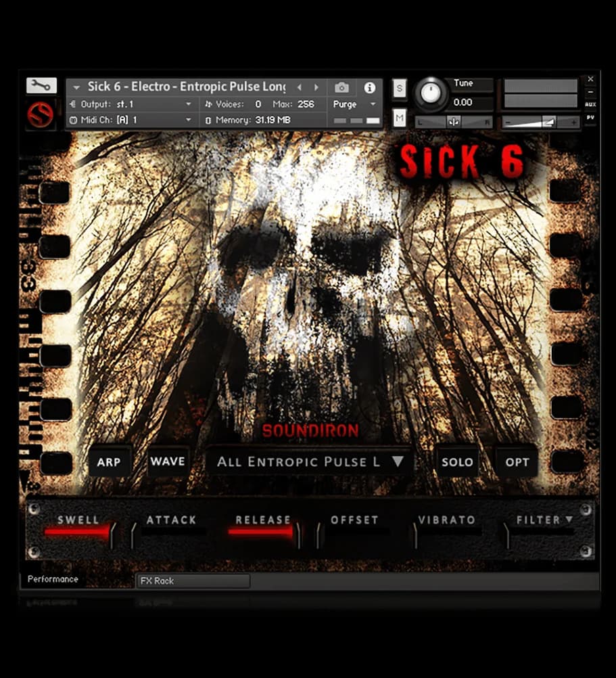Screen dimensions: 616x678
Task: Switch to the FX Rack tab
Action: (x=193, y=581)
